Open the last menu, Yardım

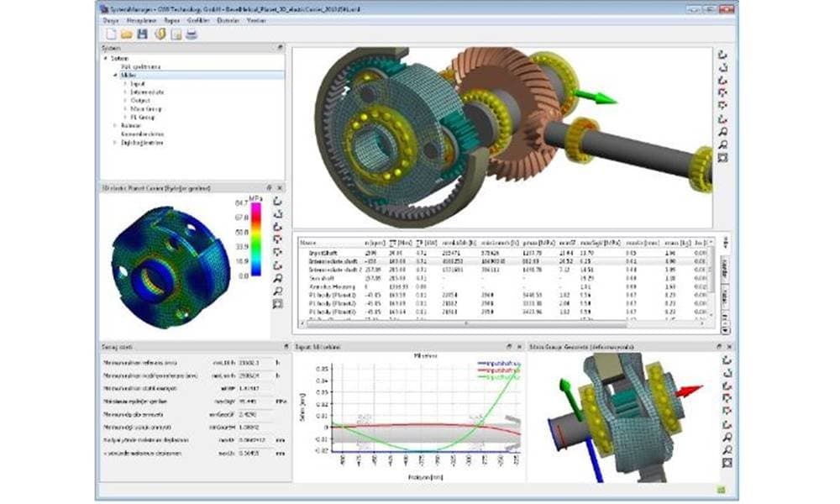[256, 20]
